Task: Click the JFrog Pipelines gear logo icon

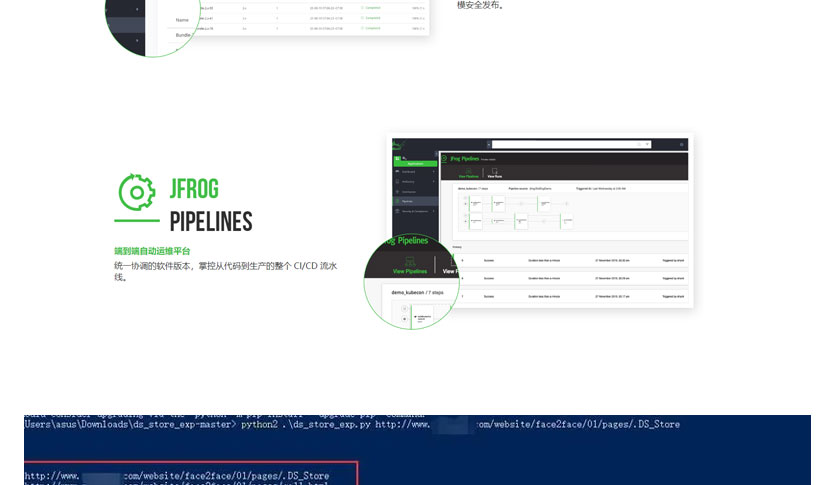Action: (137, 192)
